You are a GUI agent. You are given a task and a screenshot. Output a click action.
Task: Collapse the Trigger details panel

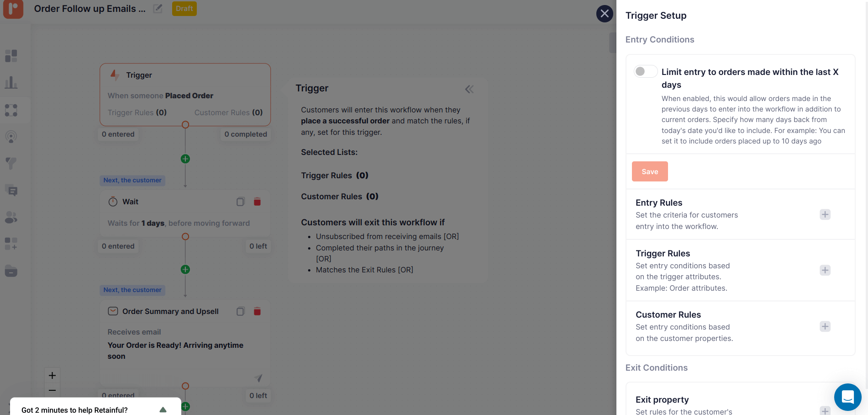pyautogui.click(x=469, y=89)
